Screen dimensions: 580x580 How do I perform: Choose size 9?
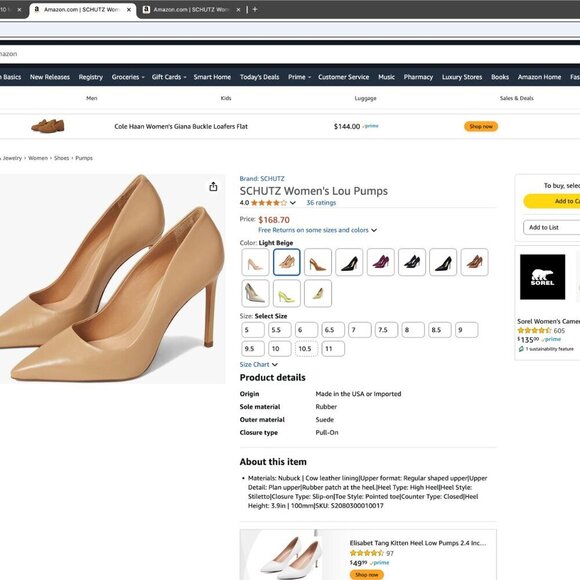coord(466,330)
